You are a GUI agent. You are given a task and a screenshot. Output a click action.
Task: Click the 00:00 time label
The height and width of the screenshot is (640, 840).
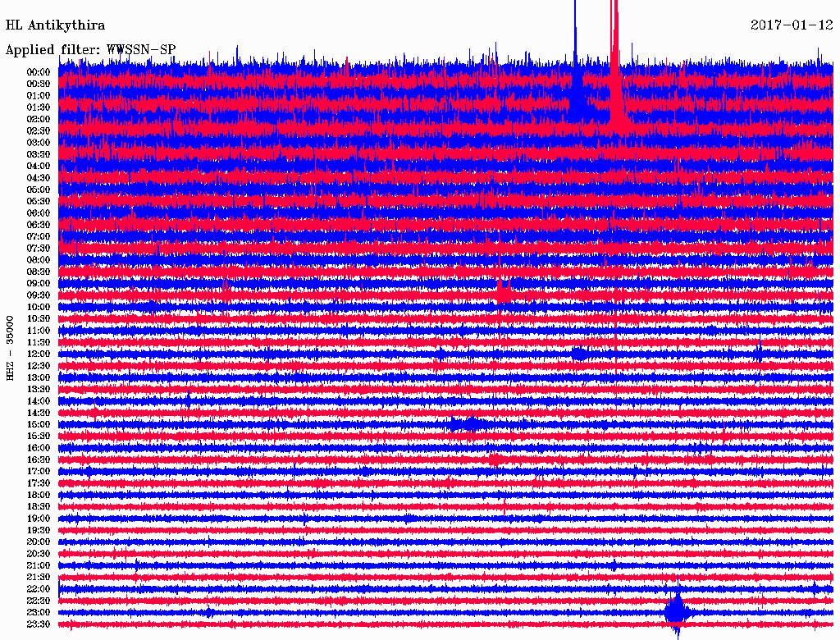[39, 72]
